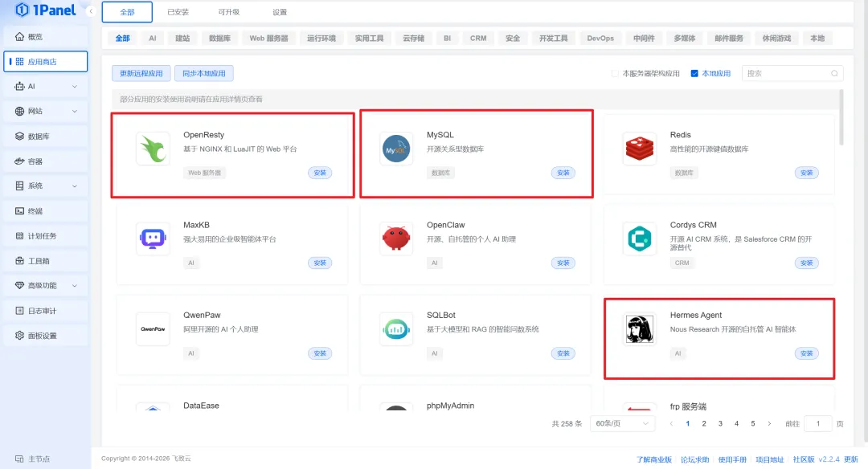Install the Hermes Agent app
This screenshot has height=469, width=868.
pyautogui.click(x=807, y=353)
